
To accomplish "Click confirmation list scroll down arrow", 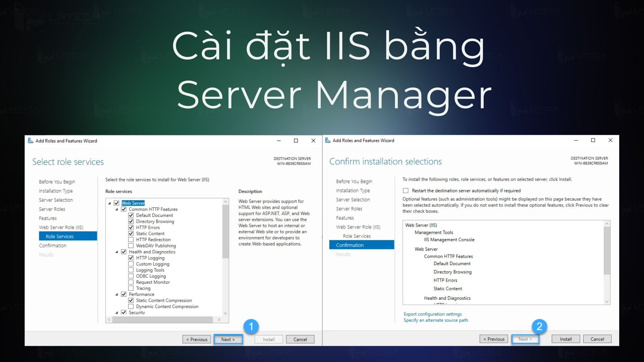I will 607,302.
